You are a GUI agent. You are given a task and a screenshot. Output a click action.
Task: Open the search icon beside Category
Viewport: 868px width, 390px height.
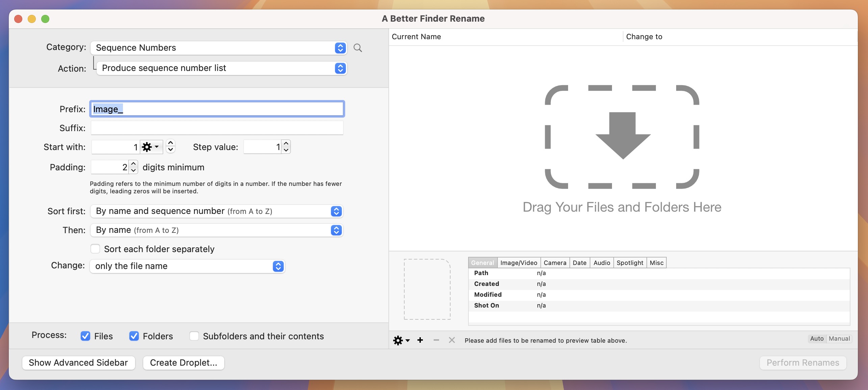[x=358, y=48]
